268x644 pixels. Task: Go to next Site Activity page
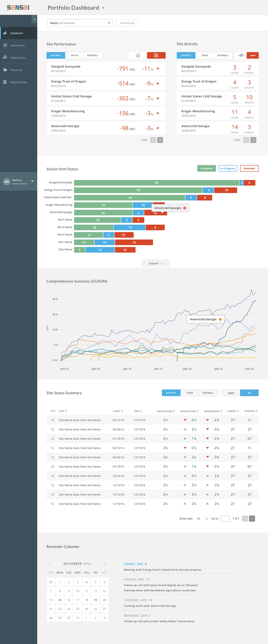point(253,140)
